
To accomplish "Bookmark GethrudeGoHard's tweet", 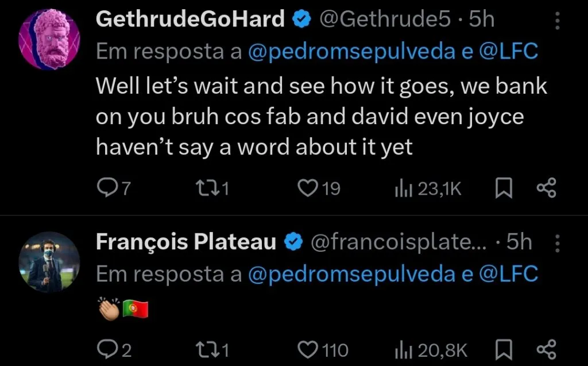I will click(x=502, y=187).
